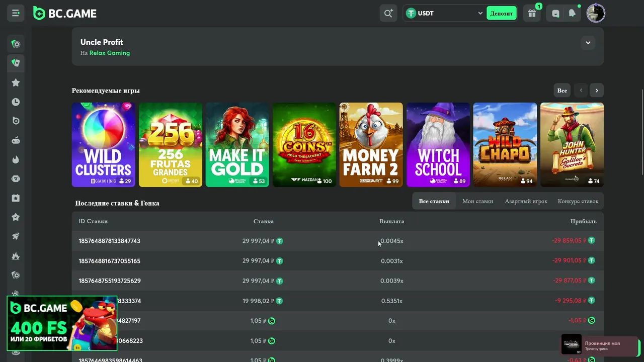Click the Выплата column header
Viewport: 644px width, 362px height.
coord(391,221)
